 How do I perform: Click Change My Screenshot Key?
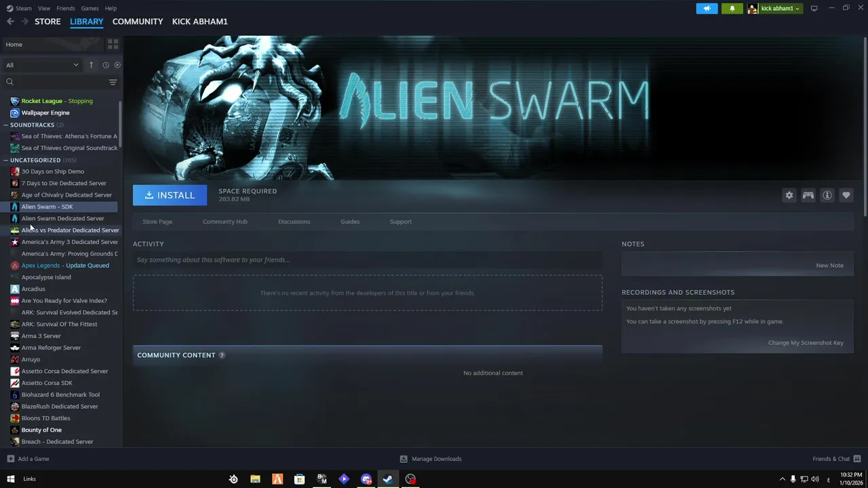click(x=806, y=343)
